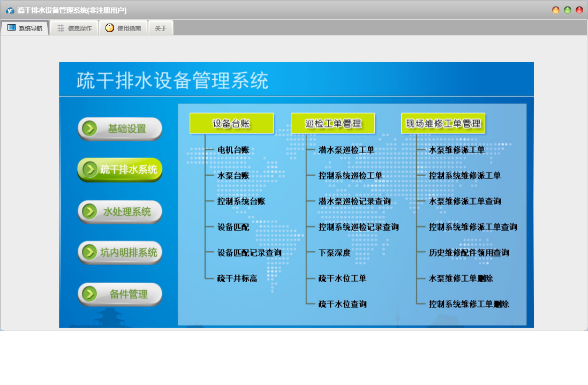
Task: Open the 信息操作 tab
Action: 74,28
